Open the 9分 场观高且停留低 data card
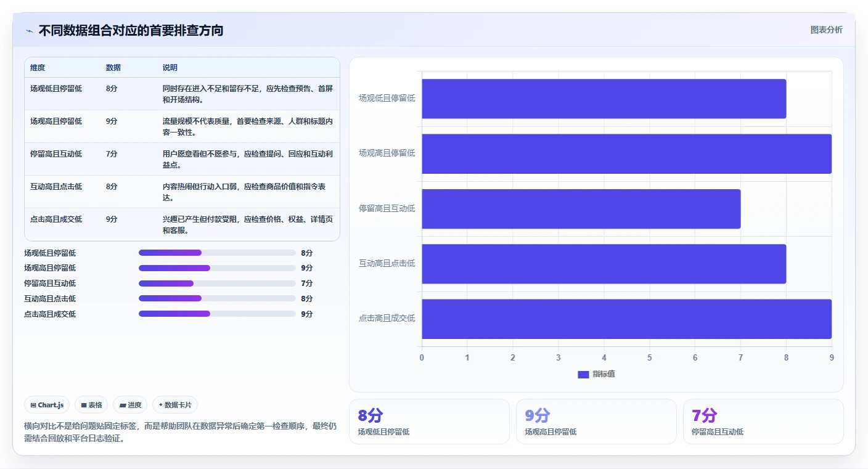 [596, 422]
